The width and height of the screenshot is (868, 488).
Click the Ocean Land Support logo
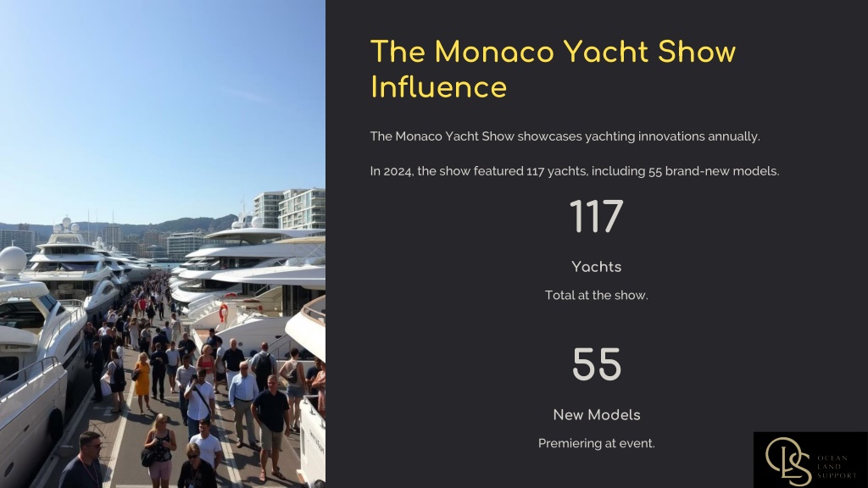click(810, 460)
